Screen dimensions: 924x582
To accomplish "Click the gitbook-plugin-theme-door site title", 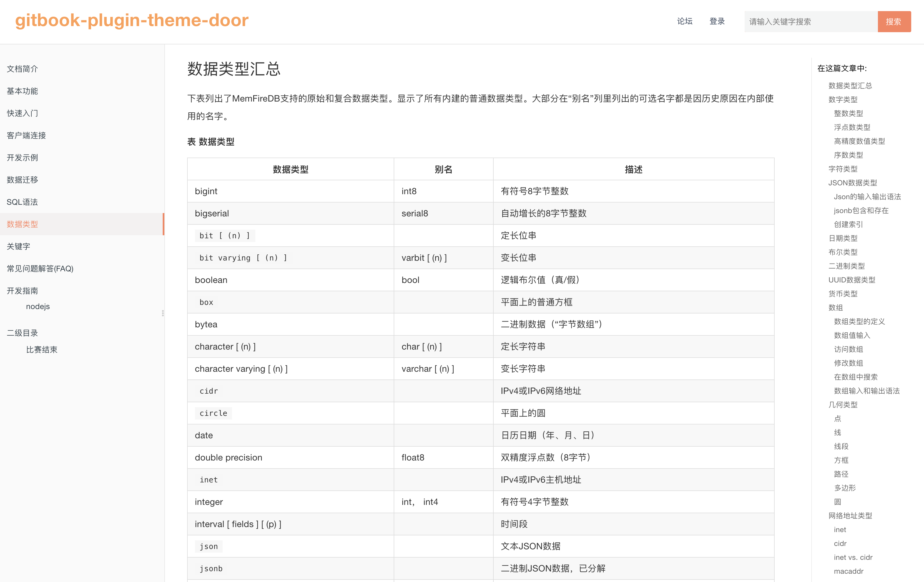I will [x=132, y=20].
